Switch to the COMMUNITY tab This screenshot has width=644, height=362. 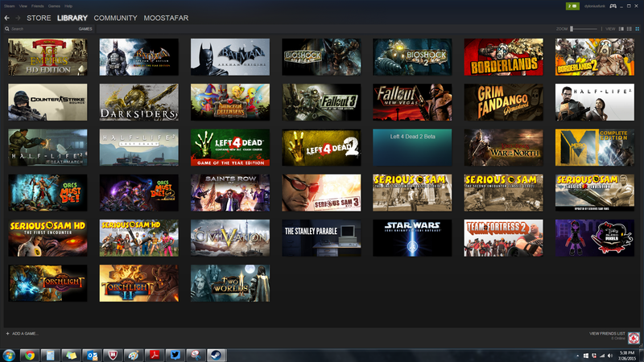pyautogui.click(x=115, y=18)
